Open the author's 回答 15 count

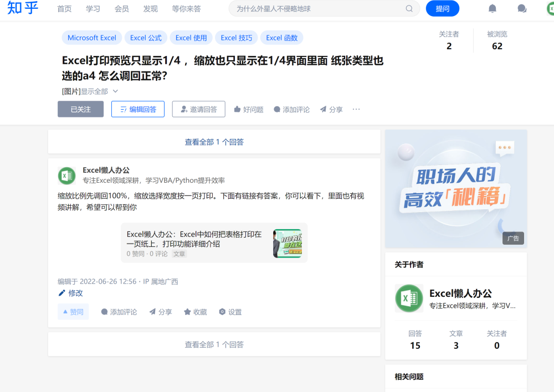415,339
